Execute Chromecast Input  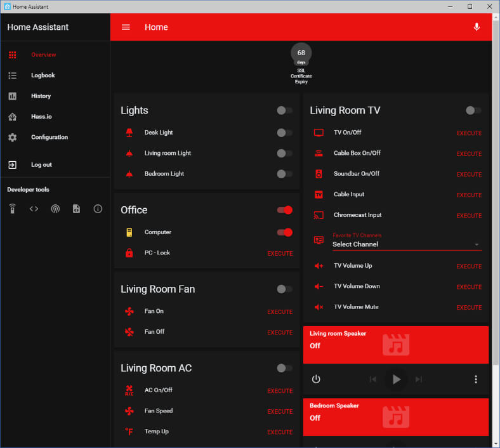click(469, 216)
